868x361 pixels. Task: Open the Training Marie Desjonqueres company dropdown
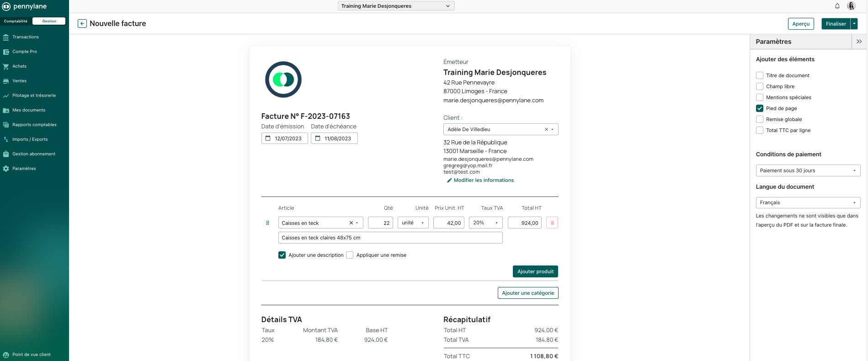pos(396,6)
